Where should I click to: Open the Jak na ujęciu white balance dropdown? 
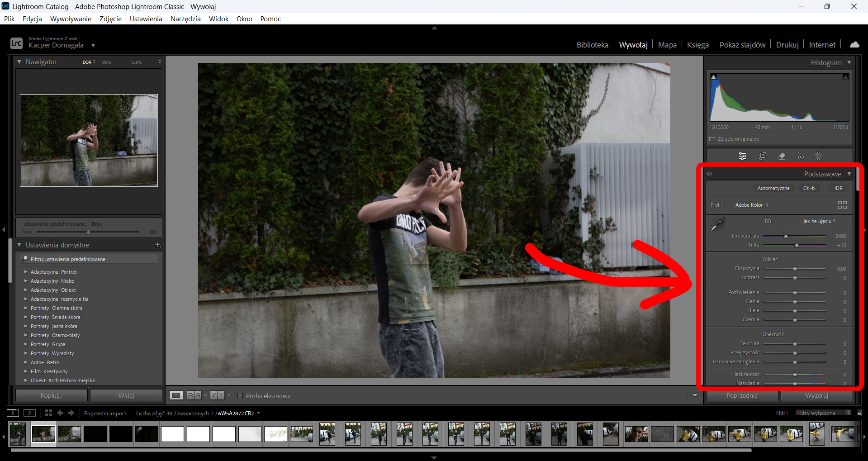tap(819, 221)
